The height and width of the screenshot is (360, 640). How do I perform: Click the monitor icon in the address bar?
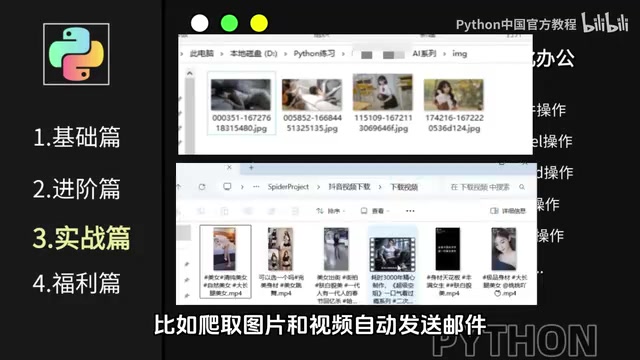click(227, 187)
